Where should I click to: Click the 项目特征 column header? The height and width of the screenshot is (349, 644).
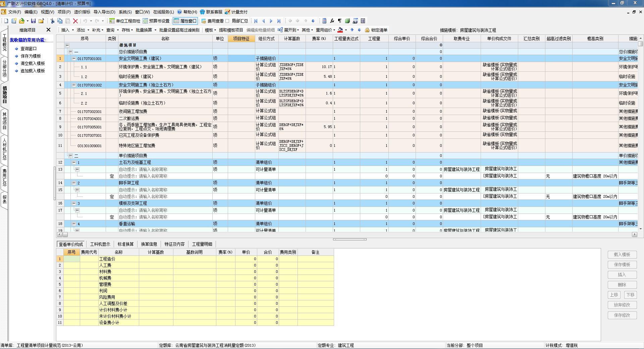(241, 39)
